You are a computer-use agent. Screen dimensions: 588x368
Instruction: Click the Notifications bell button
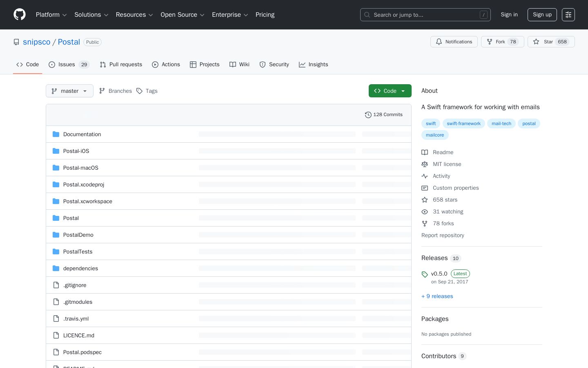454,42
